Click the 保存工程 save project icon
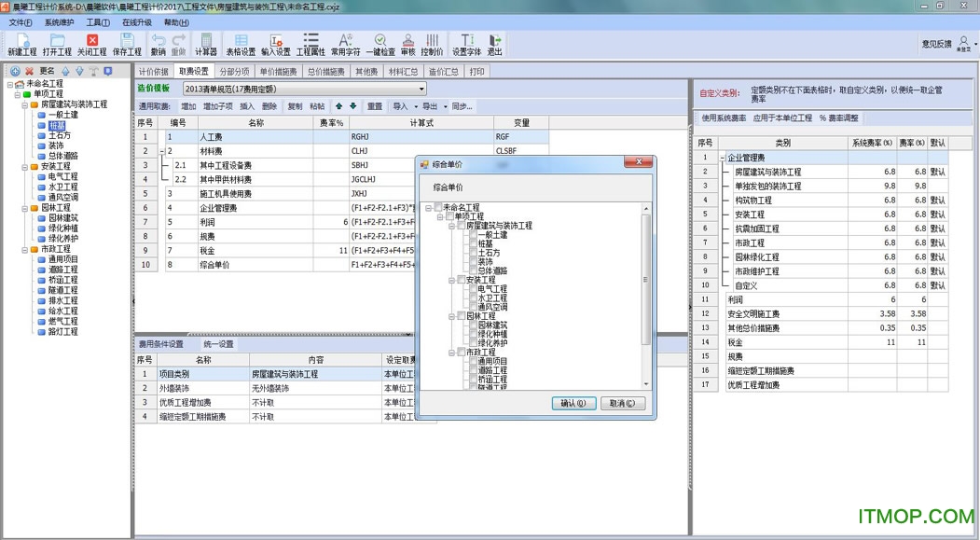Screen dimensions: 980x540 (x=127, y=41)
